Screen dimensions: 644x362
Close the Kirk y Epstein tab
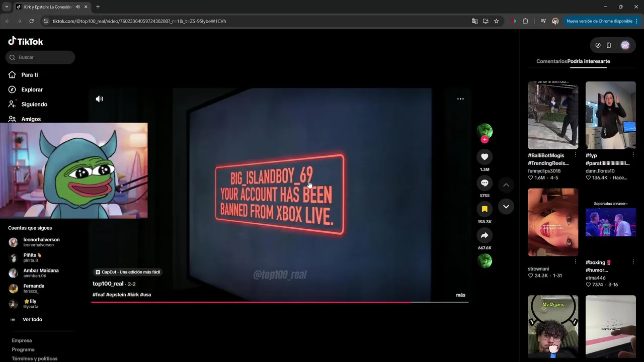[86, 7]
